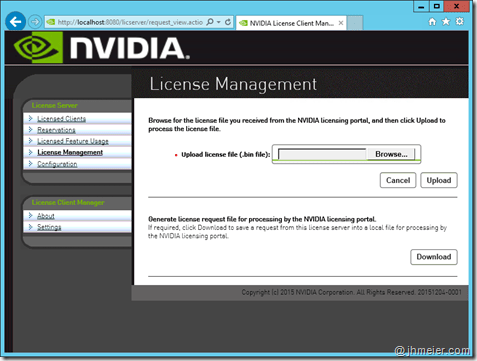Open Favorites star icon

pos(446,22)
